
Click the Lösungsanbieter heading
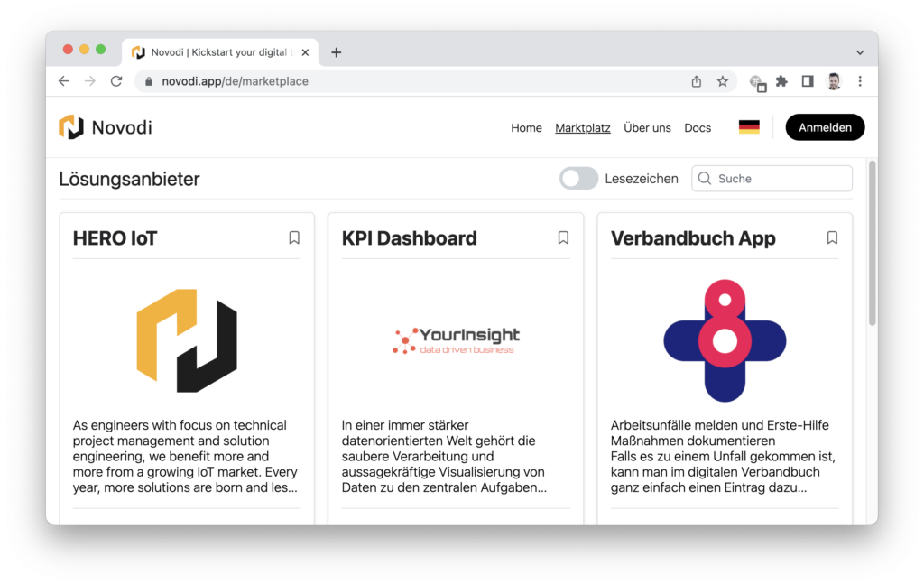pos(129,179)
